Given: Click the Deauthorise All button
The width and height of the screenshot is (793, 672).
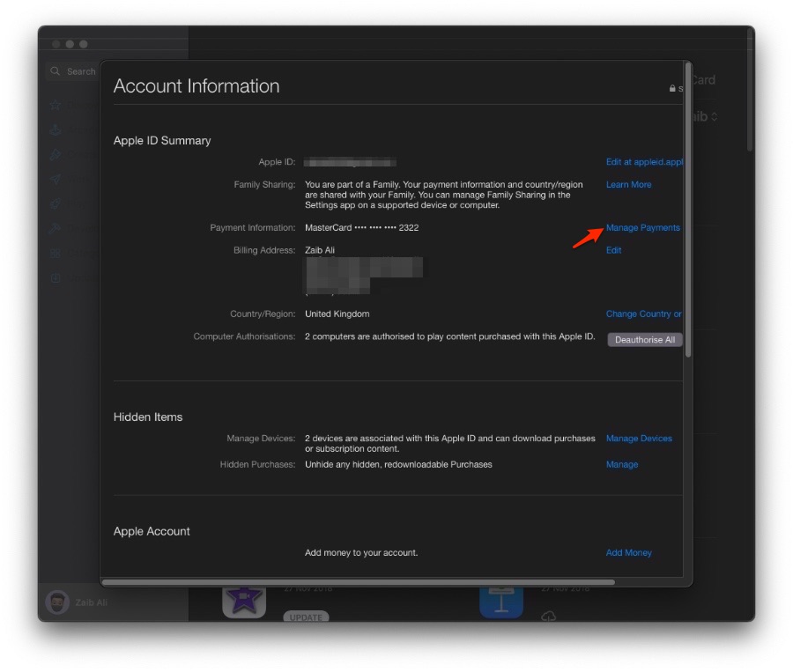Looking at the screenshot, I should pos(645,340).
